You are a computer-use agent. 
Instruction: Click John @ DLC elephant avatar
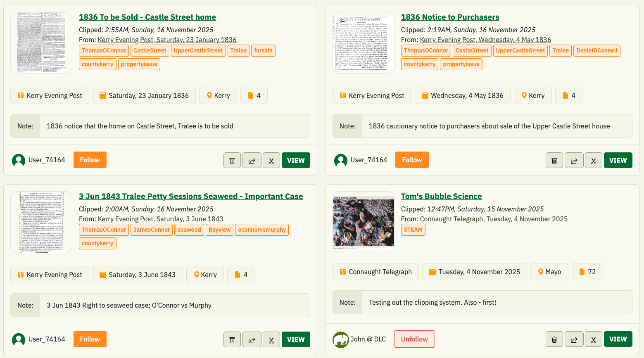tap(341, 339)
